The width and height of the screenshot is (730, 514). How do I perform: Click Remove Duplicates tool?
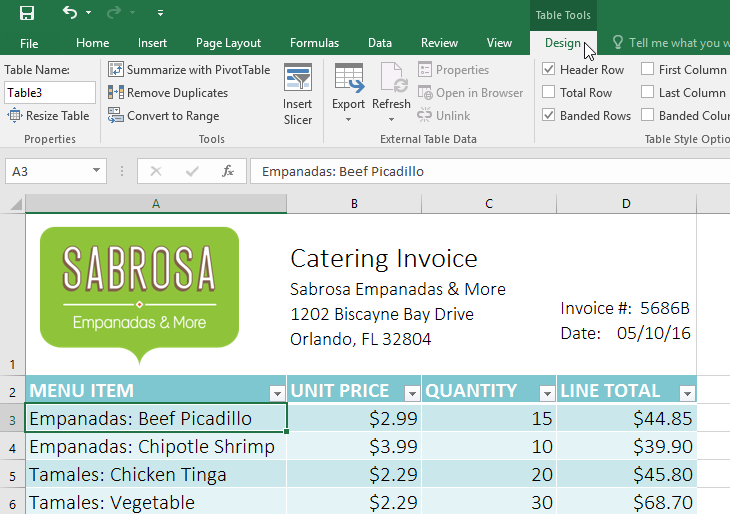(x=168, y=93)
